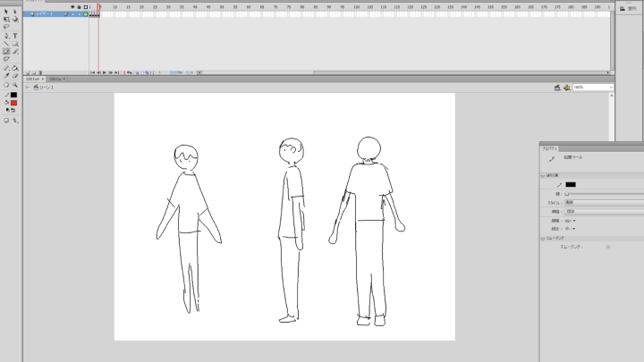
Task: Select the Paint Bucket tool
Action: pos(15,67)
